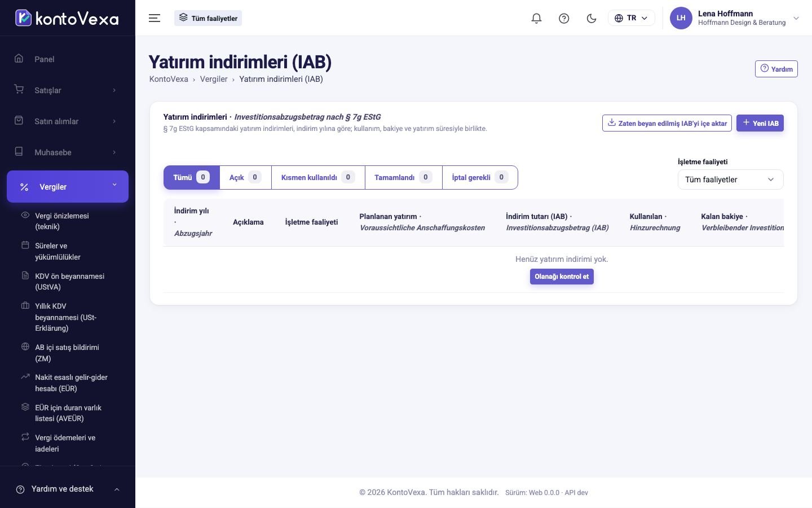The image size is (812, 508).
Task: Expand the Satışlar sidebar section
Action: (68, 90)
